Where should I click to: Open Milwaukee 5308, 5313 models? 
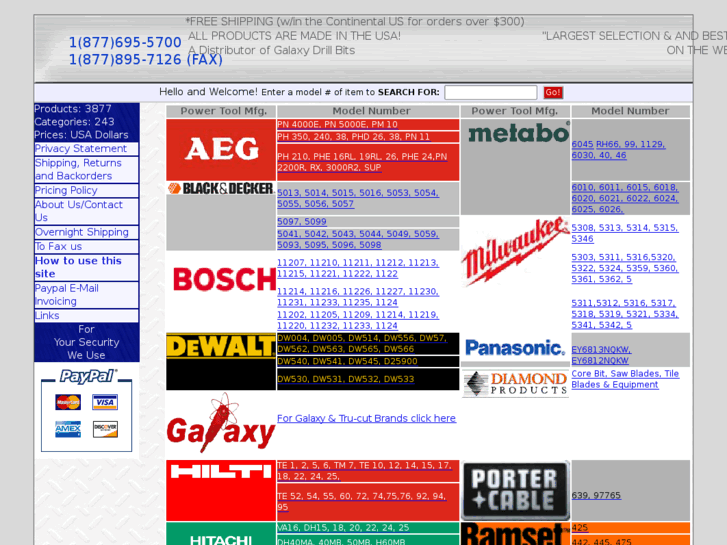click(x=625, y=233)
